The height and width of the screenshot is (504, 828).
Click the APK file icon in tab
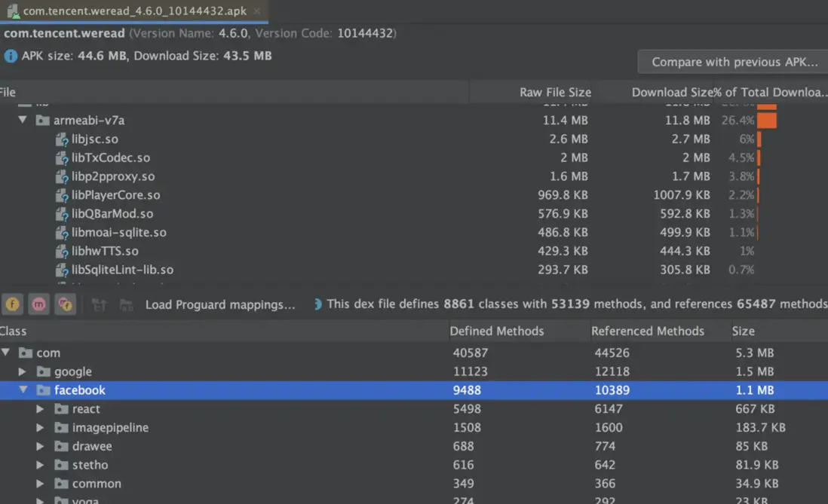point(13,11)
